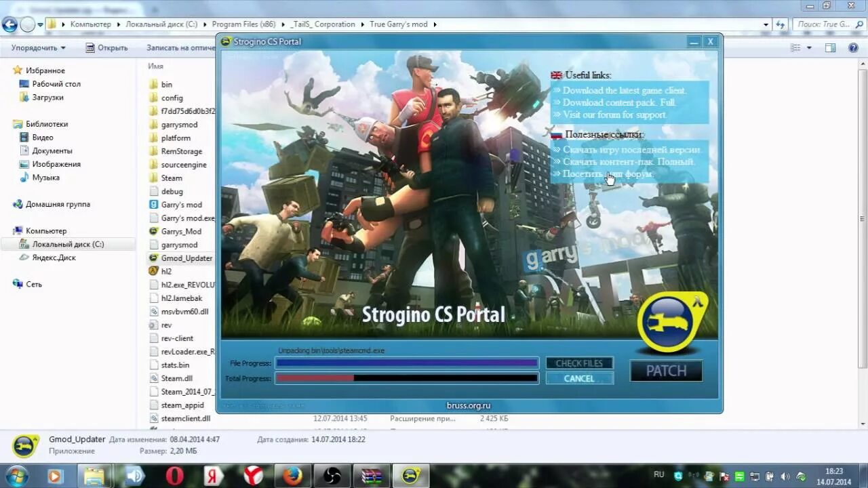The width and height of the screenshot is (868, 488).
Task: Select the 'stats.bin' file
Action: click(x=175, y=365)
